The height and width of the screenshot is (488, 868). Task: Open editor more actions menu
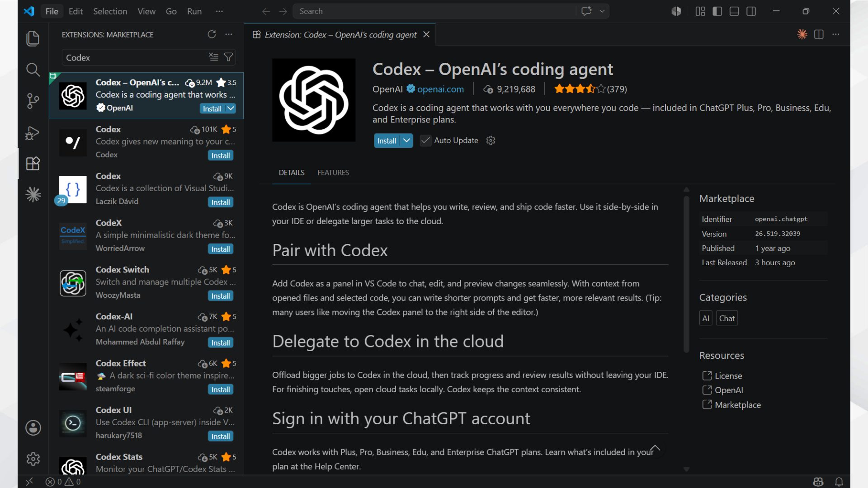point(836,34)
